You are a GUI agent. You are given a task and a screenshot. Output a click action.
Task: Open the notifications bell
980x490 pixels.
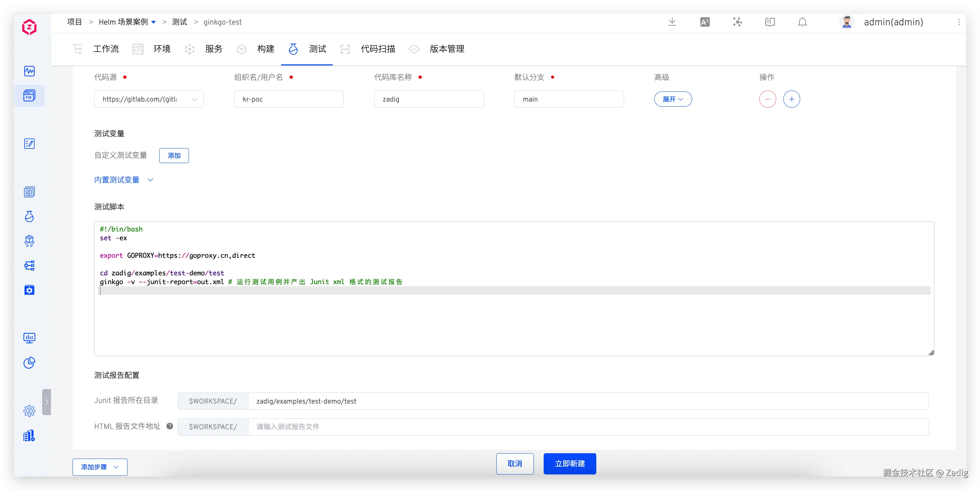click(x=802, y=22)
